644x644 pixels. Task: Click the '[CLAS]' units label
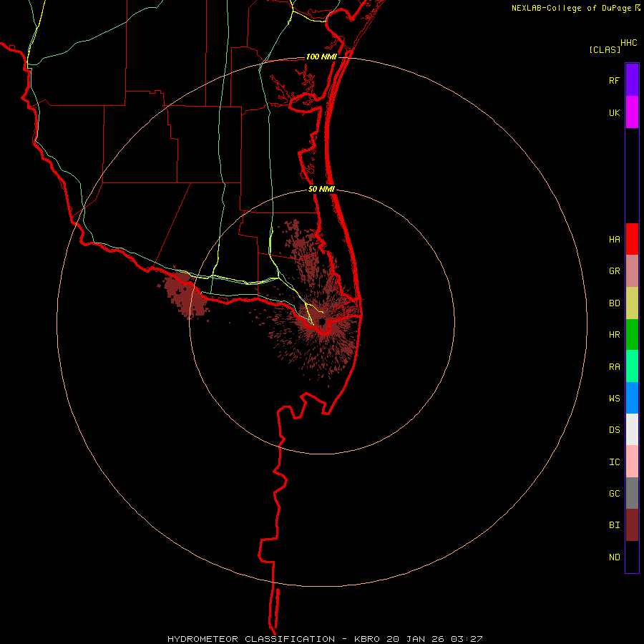coord(605,50)
